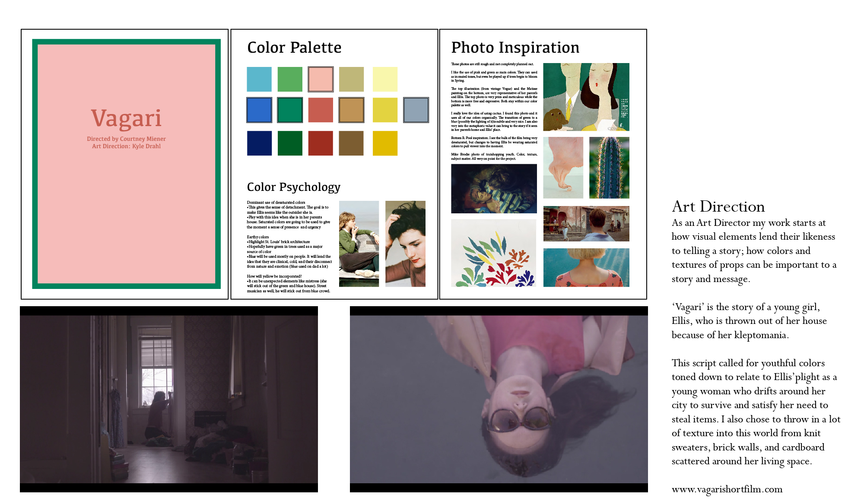The height and width of the screenshot is (504, 864).
Task: Open the street scene photo
Action: tap(586, 224)
